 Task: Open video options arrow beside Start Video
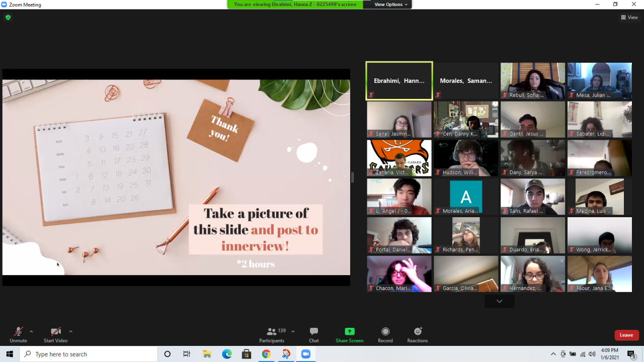click(70, 331)
